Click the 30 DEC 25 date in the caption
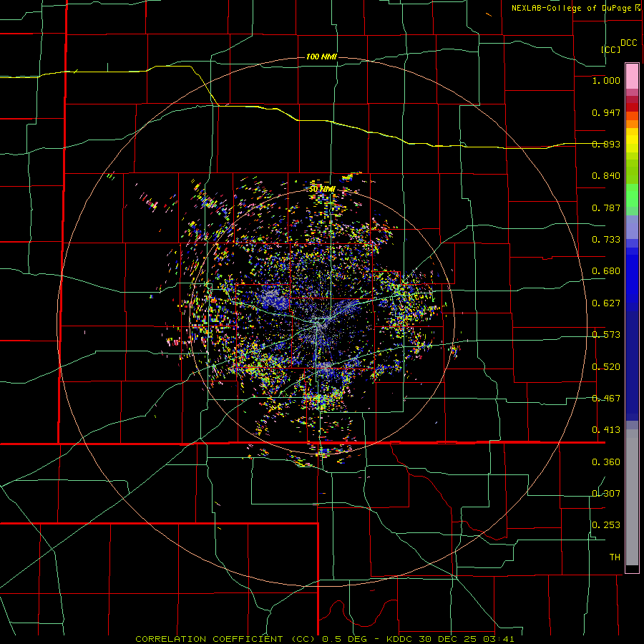644x644 pixels. click(x=448, y=639)
